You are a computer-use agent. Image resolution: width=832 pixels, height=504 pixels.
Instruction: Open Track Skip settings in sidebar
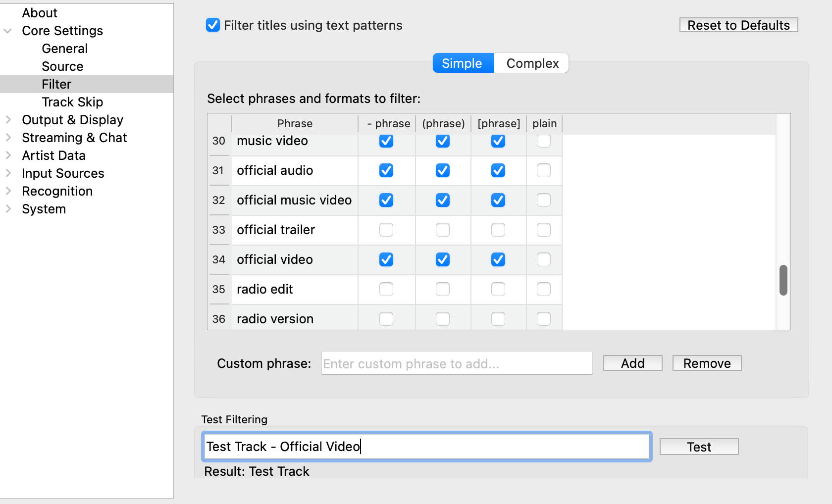tap(72, 102)
